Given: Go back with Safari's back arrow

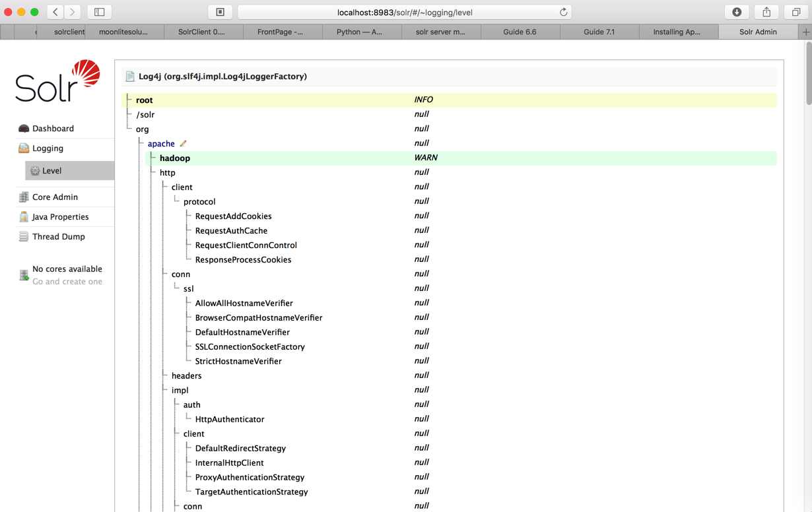Looking at the screenshot, I should tap(55, 12).
